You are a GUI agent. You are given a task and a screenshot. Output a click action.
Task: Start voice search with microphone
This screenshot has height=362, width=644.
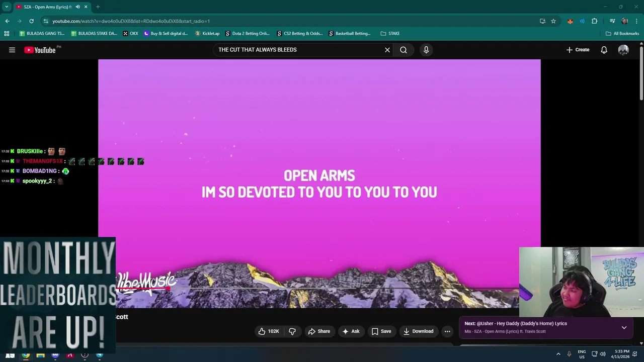point(426,50)
